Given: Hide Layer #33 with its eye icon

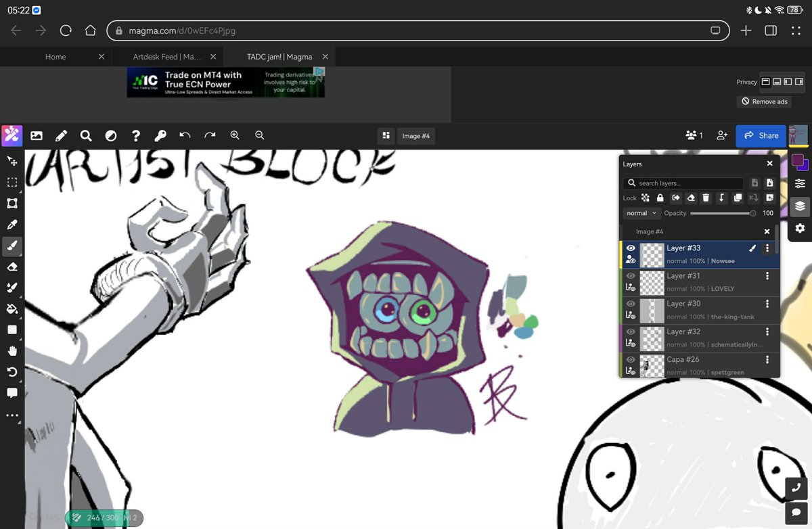Looking at the screenshot, I should coord(631,248).
